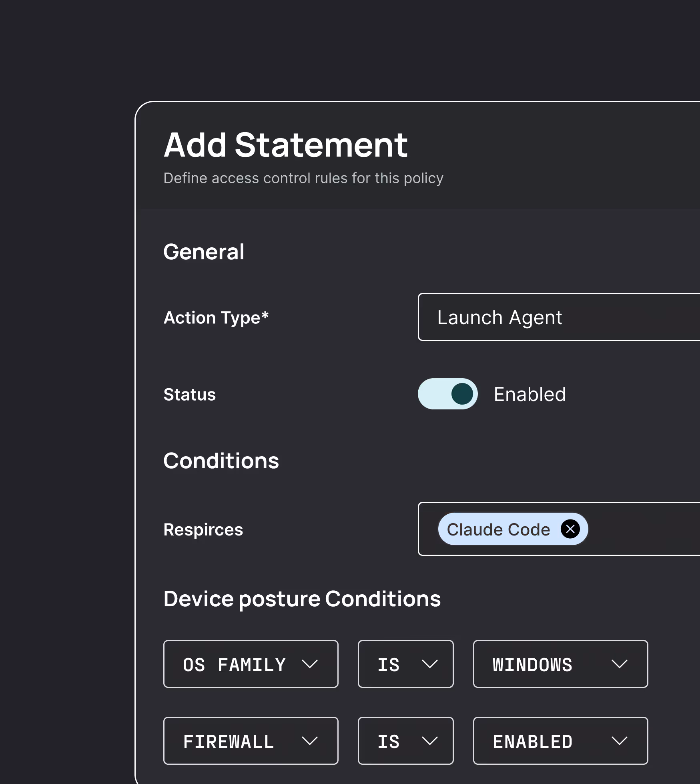Select the IS operator in Firewall row
Viewport: 700px width, 784px height.
point(405,741)
